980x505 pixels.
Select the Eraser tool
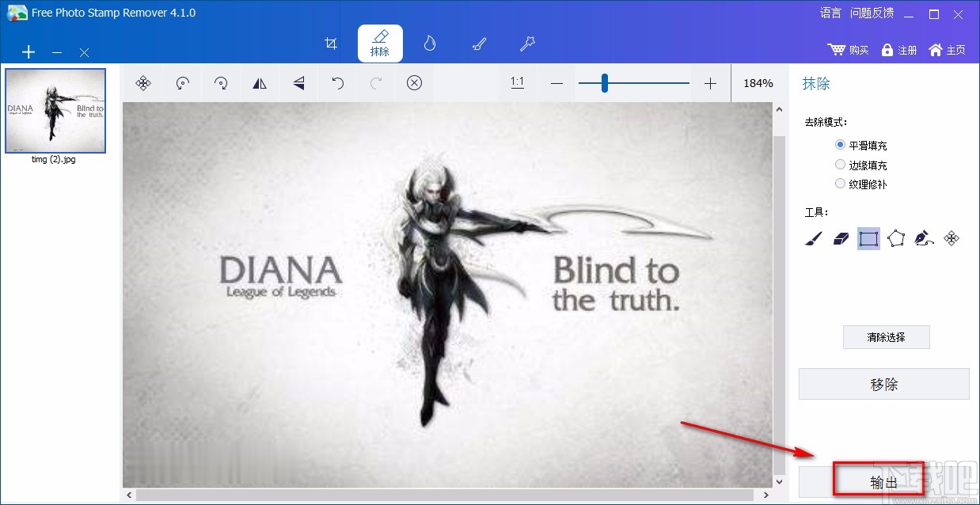[x=840, y=238]
